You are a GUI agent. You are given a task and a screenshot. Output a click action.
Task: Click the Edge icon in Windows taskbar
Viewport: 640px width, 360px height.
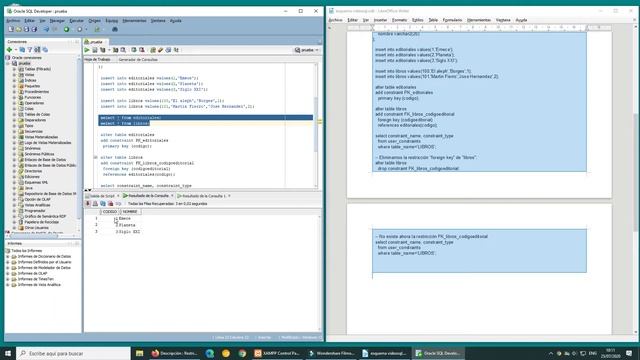[x=210, y=353]
